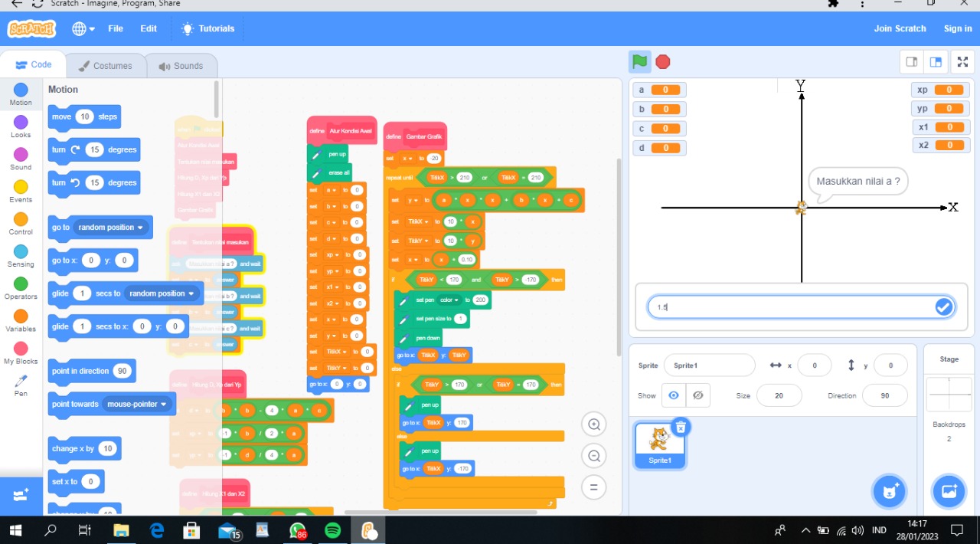Open WhatsApp from the taskbar
The height and width of the screenshot is (544, 980).
pyautogui.click(x=298, y=529)
